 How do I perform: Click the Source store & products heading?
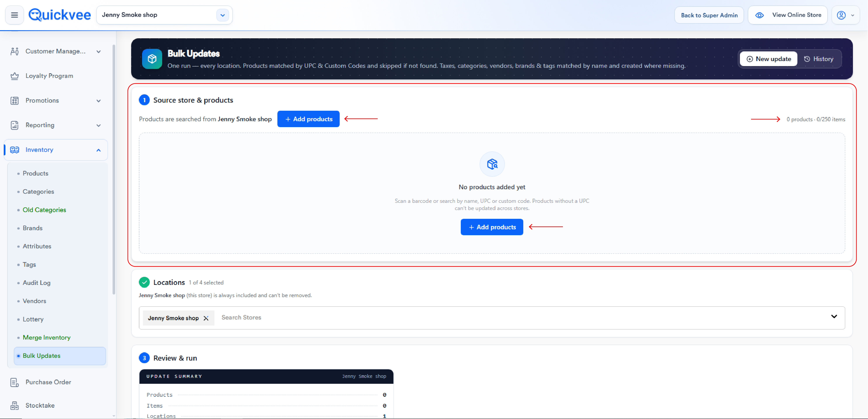193,100
